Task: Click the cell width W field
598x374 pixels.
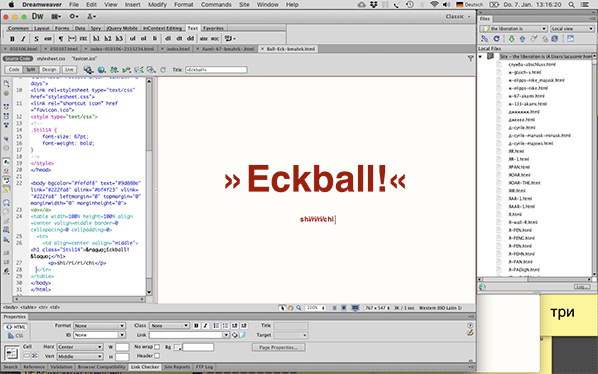Action: (122, 347)
